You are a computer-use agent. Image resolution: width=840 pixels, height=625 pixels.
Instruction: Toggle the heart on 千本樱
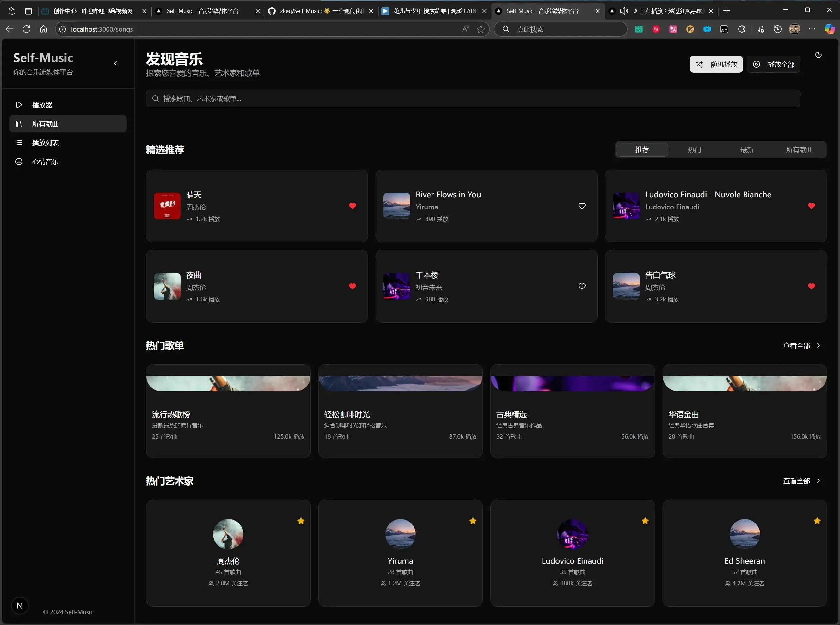click(x=581, y=286)
